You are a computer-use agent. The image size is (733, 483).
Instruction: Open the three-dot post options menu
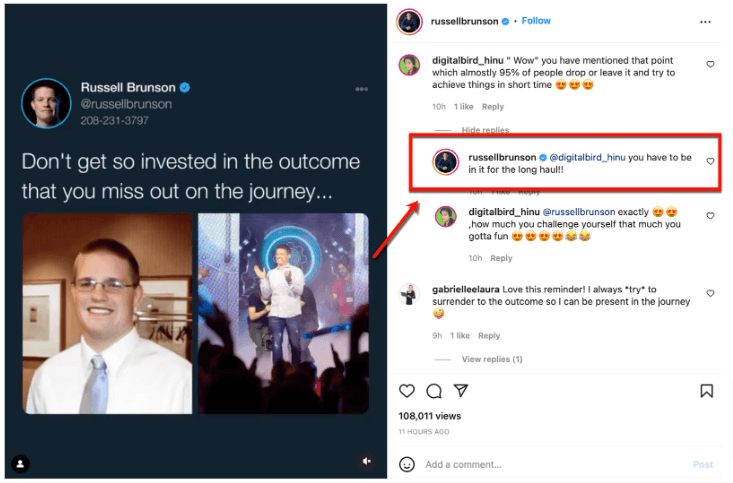706,21
